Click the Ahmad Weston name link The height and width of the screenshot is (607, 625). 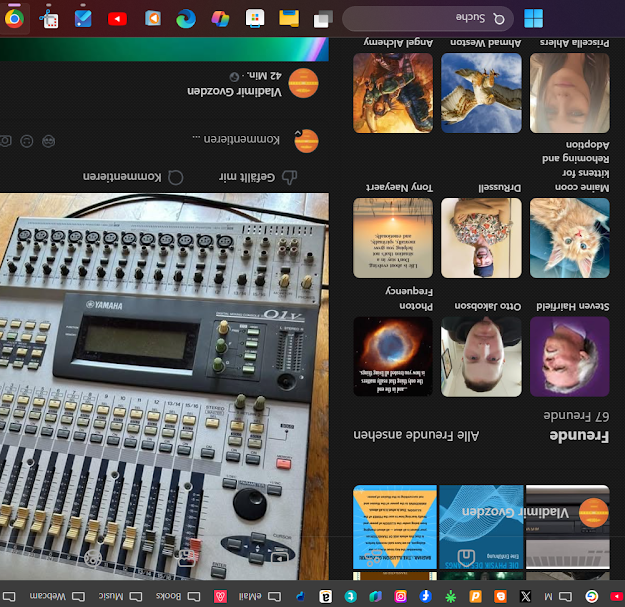pos(485,43)
